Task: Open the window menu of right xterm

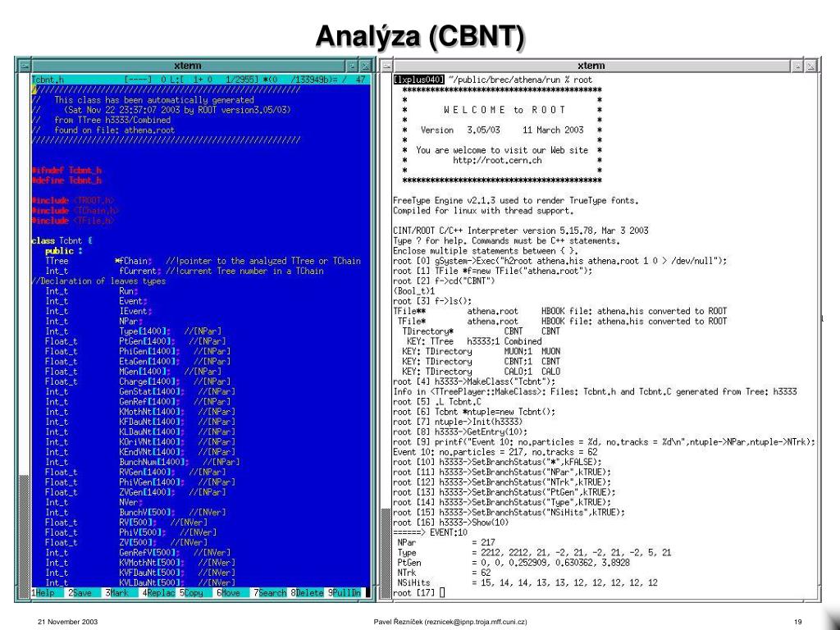Action: [x=387, y=66]
